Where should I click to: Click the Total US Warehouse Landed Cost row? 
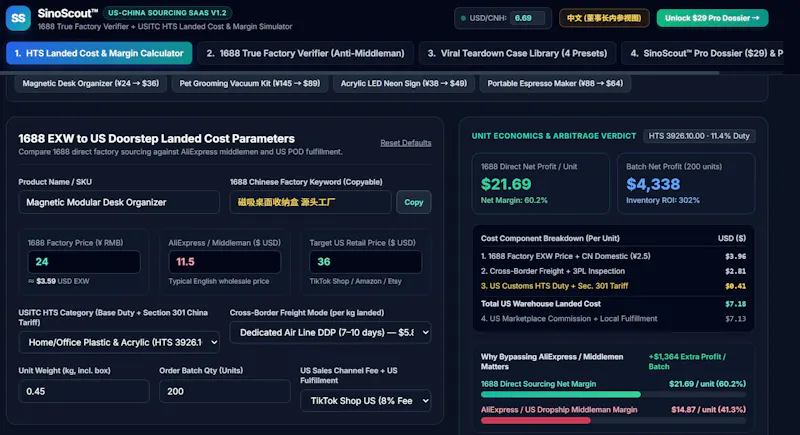(x=613, y=304)
